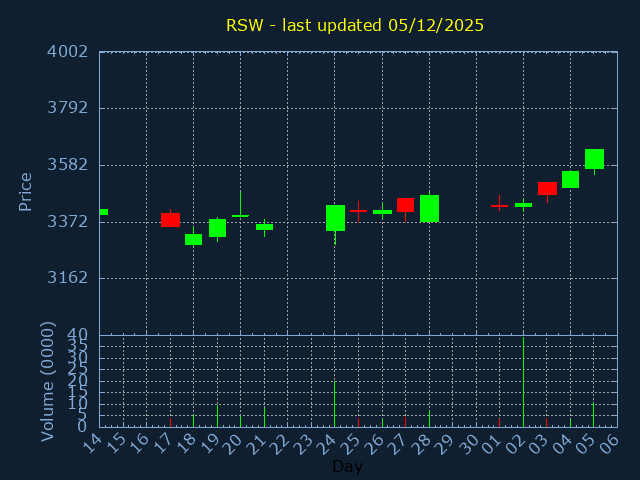Select the red volume bar on day 17
The width and height of the screenshot is (640, 480).
(x=170, y=422)
